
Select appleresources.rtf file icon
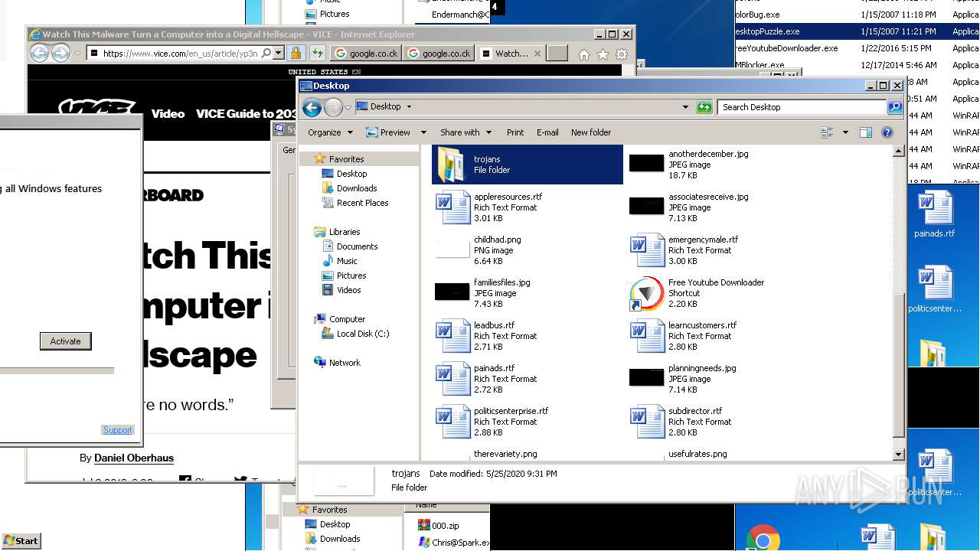[452, 207]
